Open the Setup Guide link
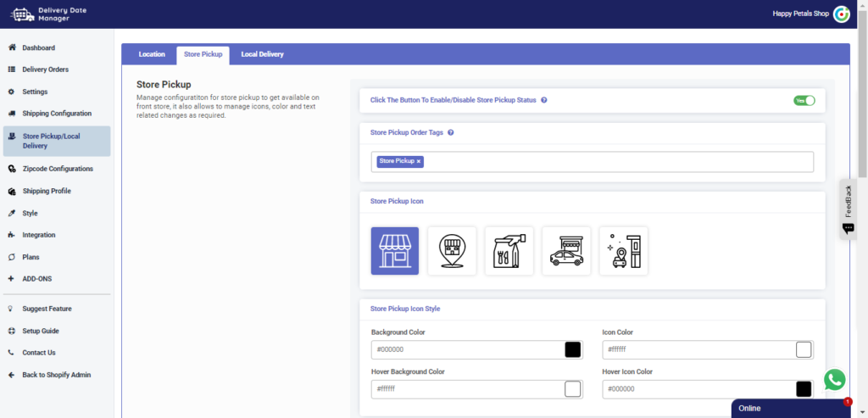Screen dimensions: 868x418 coord(41,331)
